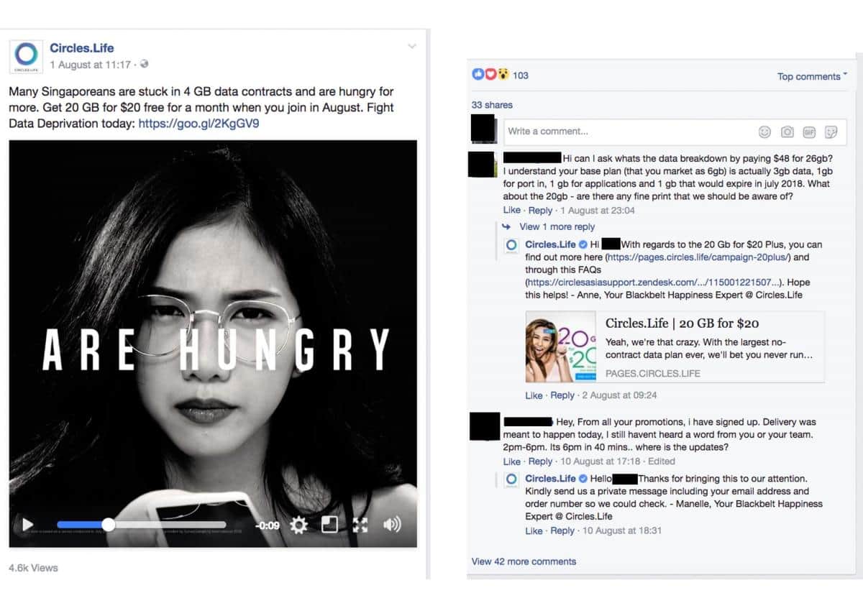Open post options chevron arrow

pos(412,46)
